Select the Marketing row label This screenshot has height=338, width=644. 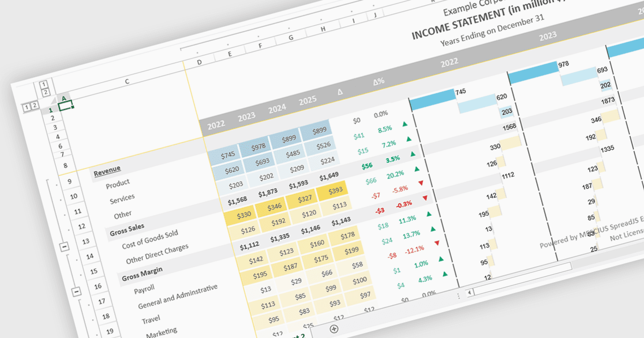coord(162,332)
